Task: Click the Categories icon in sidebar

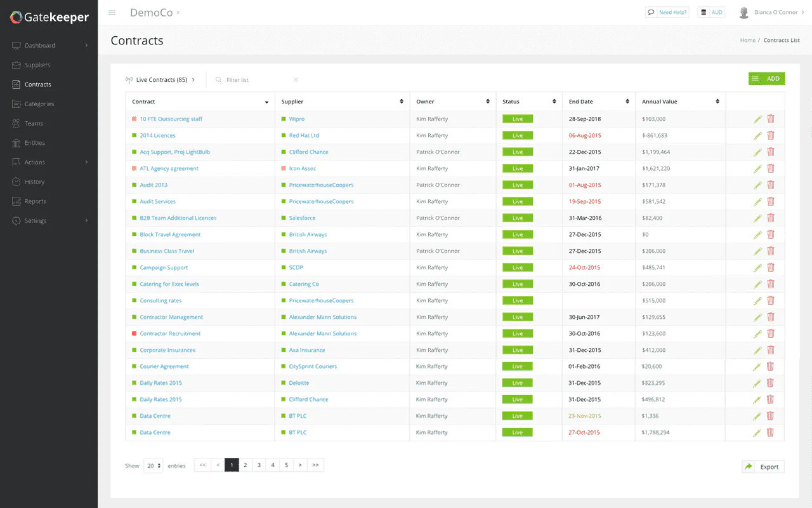Action: point(16,104)
